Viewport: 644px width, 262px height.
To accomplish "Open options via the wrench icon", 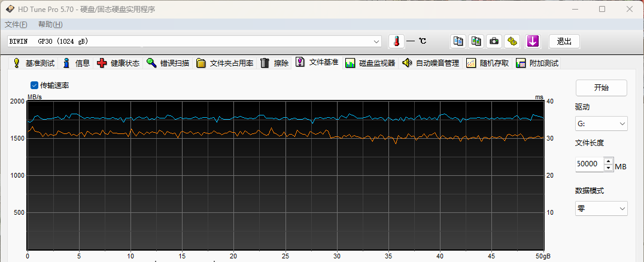I will click(512, 41).
